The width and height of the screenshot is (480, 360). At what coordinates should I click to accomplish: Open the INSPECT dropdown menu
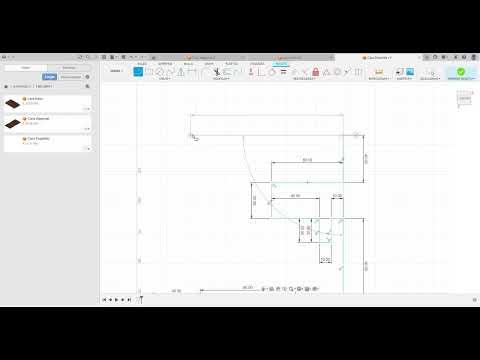click(x=379, y=79)
